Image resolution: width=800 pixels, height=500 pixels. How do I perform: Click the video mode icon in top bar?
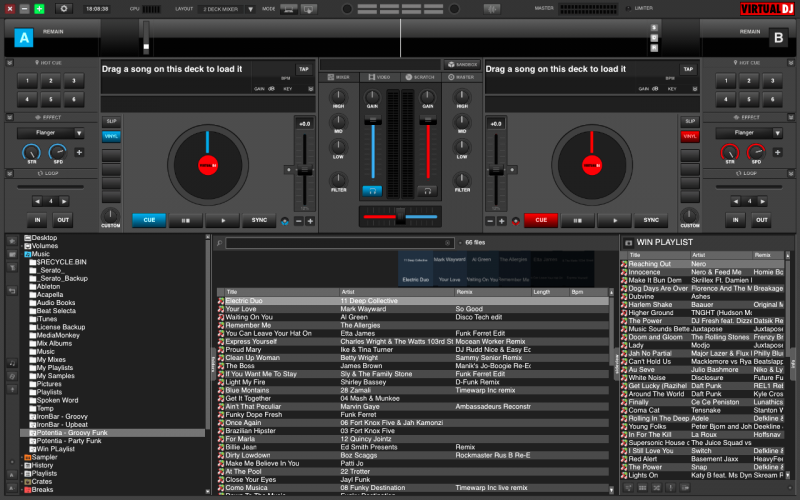[309, 9]
